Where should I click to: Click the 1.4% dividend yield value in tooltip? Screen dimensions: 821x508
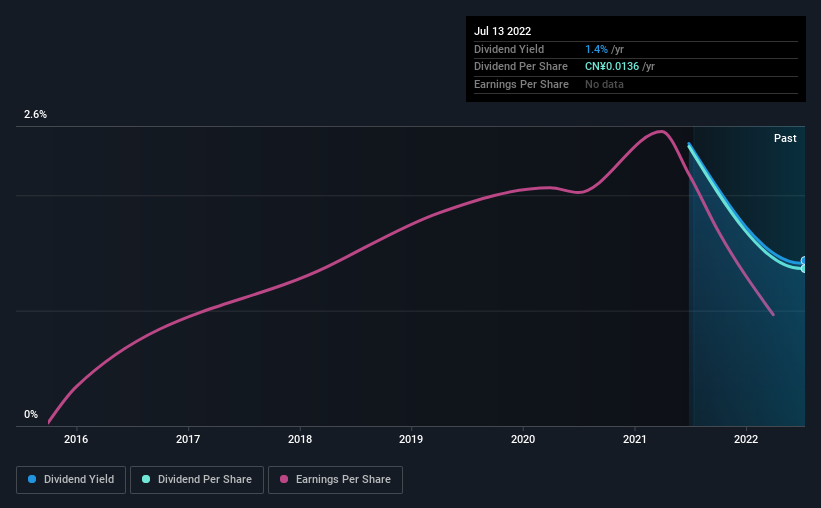tap(596, 49)
